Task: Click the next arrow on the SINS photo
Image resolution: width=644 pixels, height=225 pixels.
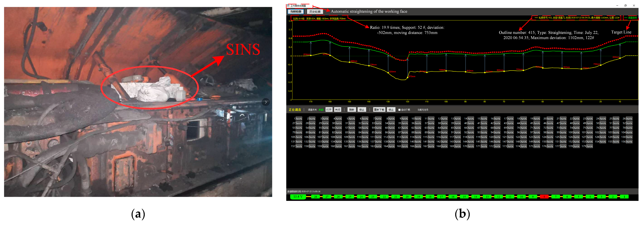Action: click(266, 102)
